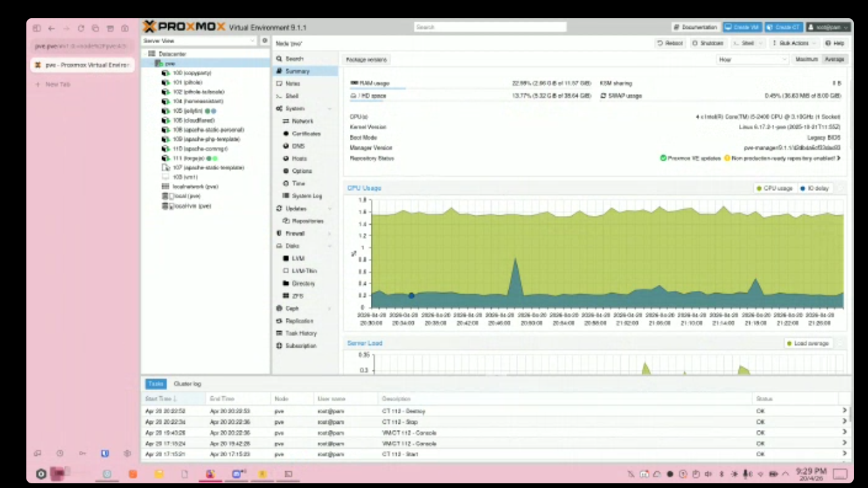Viewport: 868px width, 488px height.
Task: Switch to the Cluster log tab
Action: coord(187,383)
